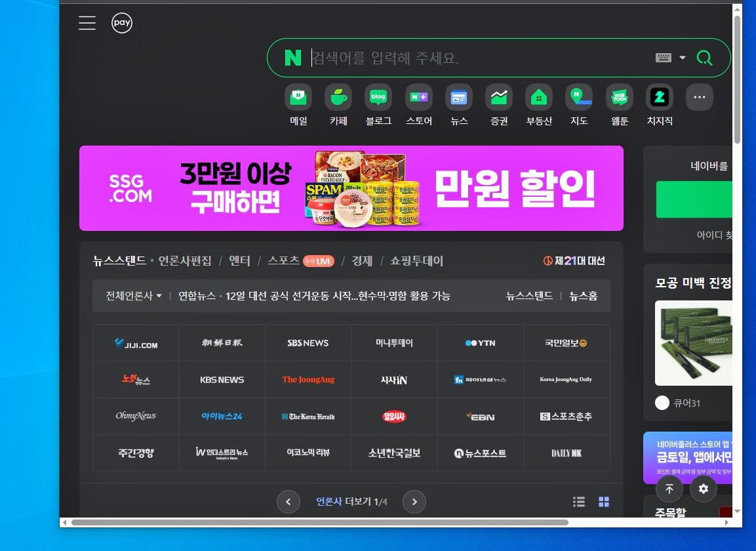This screenshot has width=756, height=551.
Task: Open page settings gear button
Action: click(704, 489)
